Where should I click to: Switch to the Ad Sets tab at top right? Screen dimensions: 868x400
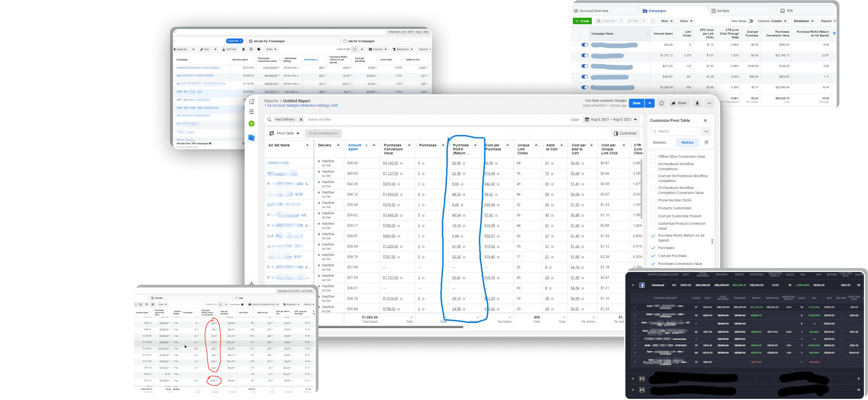pyautogui.click(x=720, y=11)
